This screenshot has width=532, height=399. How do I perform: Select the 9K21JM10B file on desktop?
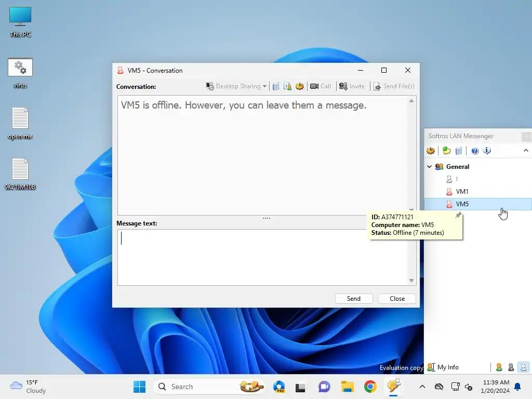[20, 174]
